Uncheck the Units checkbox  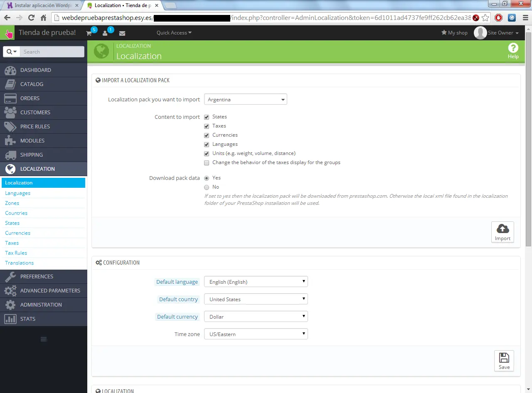pos(207,154)
